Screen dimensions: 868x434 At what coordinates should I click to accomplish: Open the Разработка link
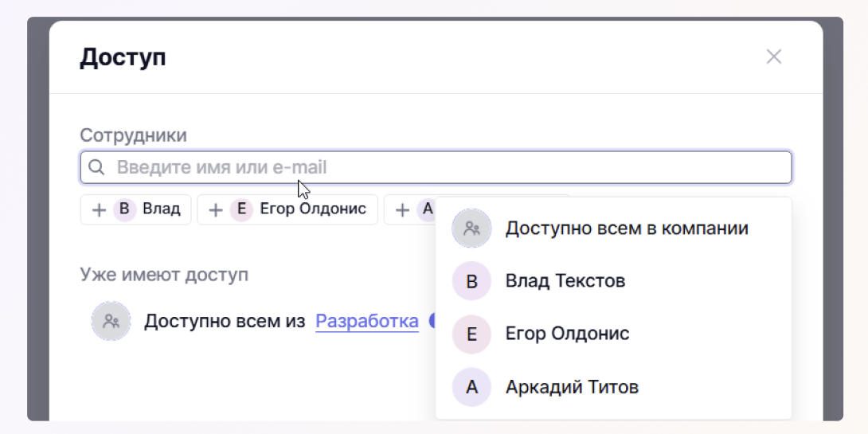(x=367, y=322)
